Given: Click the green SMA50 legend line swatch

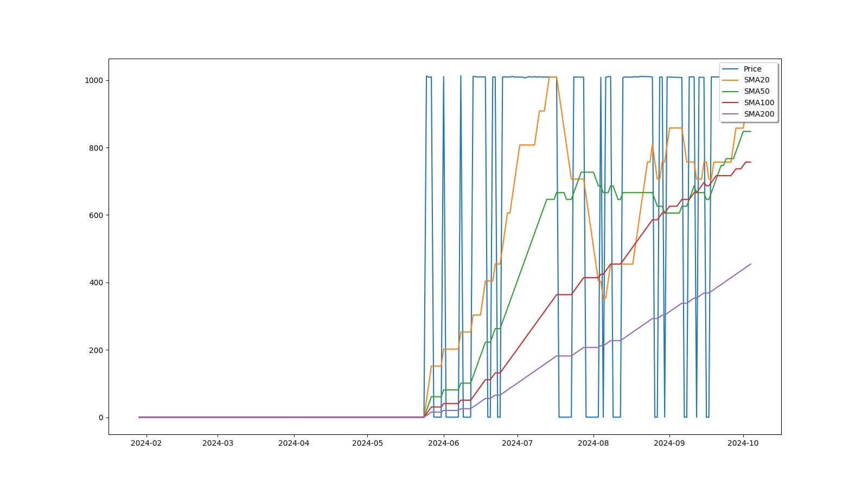Looking at the screenshot, I should tap(731, 92).
